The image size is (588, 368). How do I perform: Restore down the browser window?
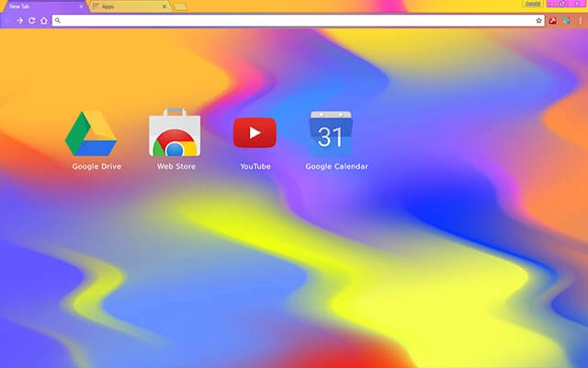coord(562,4)
